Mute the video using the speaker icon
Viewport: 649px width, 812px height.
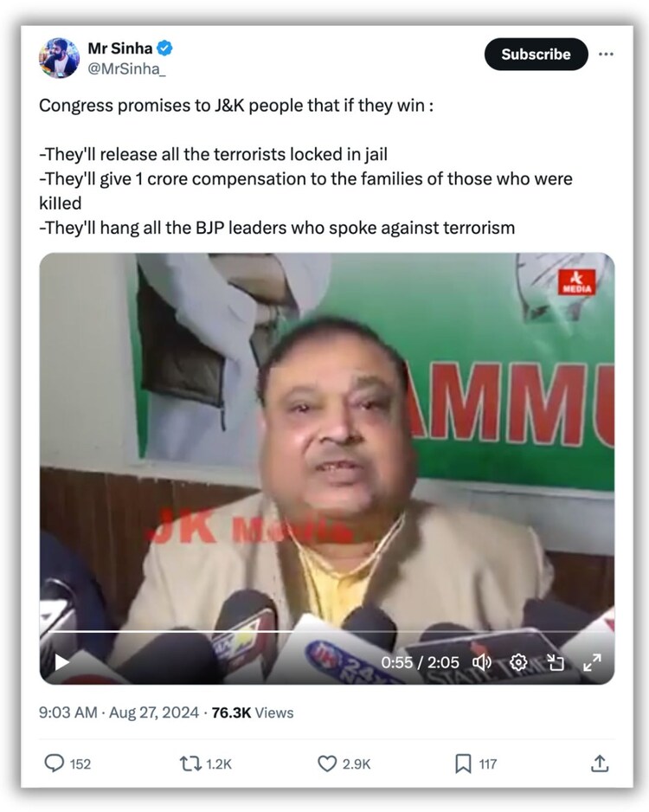[482, 662]
